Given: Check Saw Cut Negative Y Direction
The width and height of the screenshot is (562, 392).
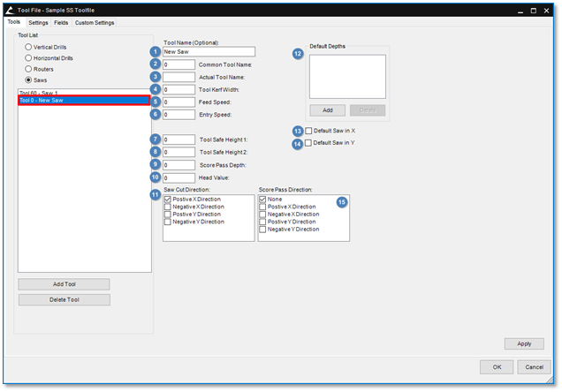Looking at the screenshot, I should coord(168,222).
